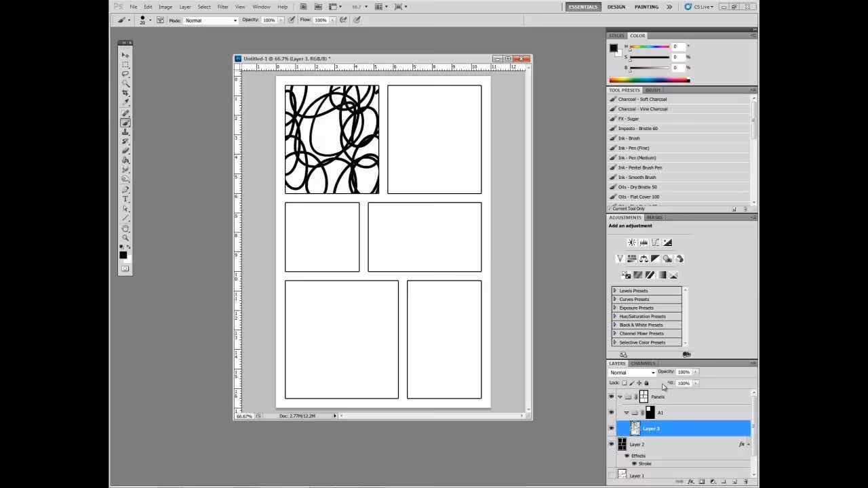
Task: Click Ink - Pen (Fine) tool preset
Action: tap(637, 148)
